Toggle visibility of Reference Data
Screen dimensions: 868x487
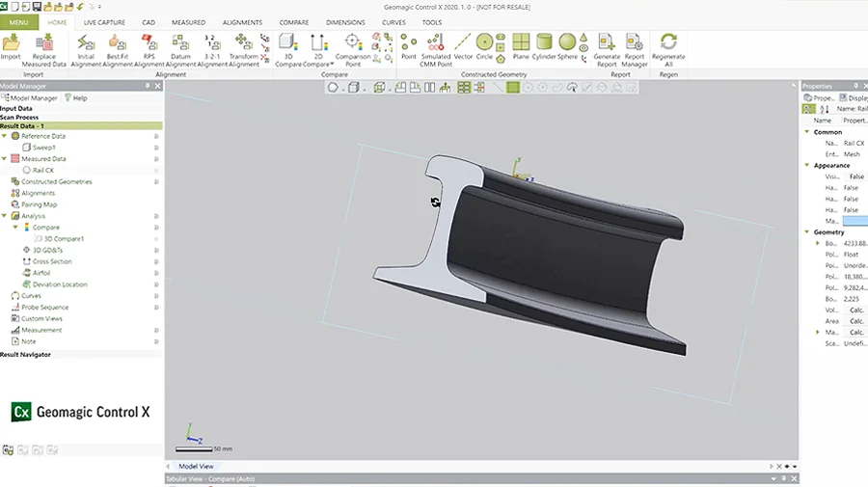tap(156, 136)
